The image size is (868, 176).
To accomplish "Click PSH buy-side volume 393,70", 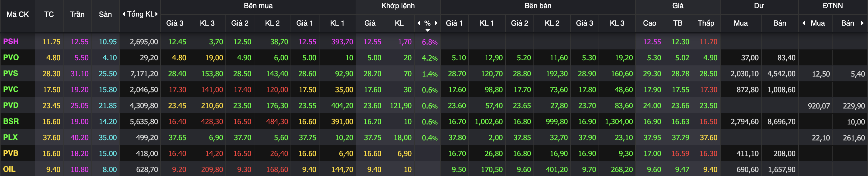I will pyautogui.click(x=342, y=42).
